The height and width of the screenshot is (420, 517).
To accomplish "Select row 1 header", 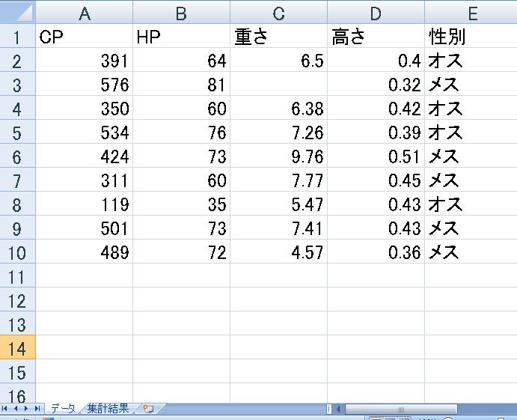I will click(17, 37).
